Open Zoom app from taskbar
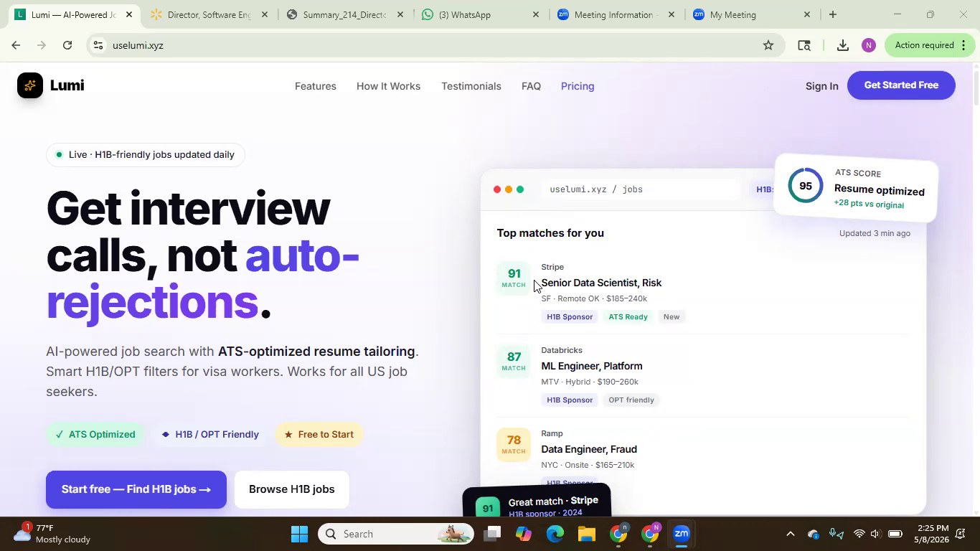 [x=682, y=534]
